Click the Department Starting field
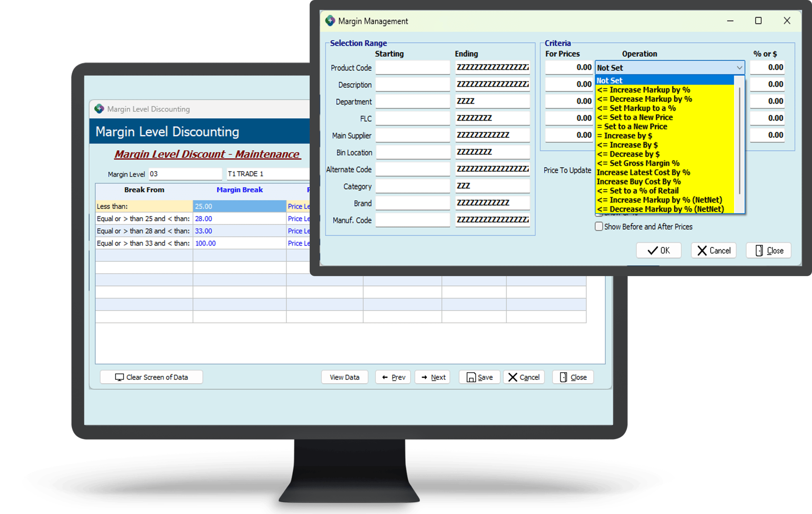The width and height of the screenshot is (812, 514). click(x=412, y=102)
